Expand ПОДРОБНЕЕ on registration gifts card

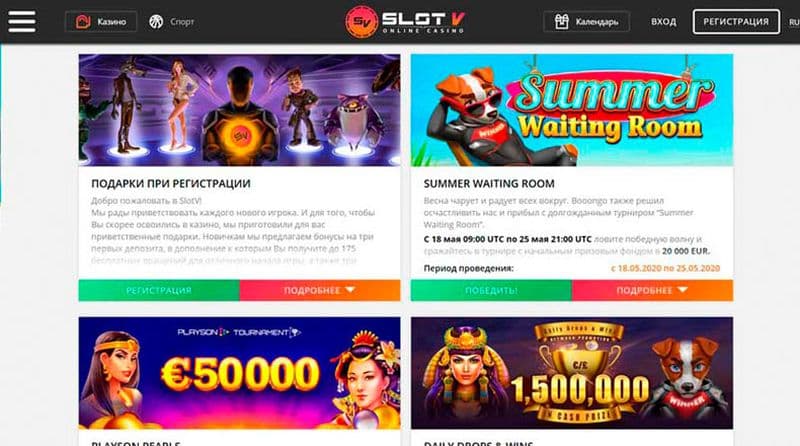[x=320, y=290]
